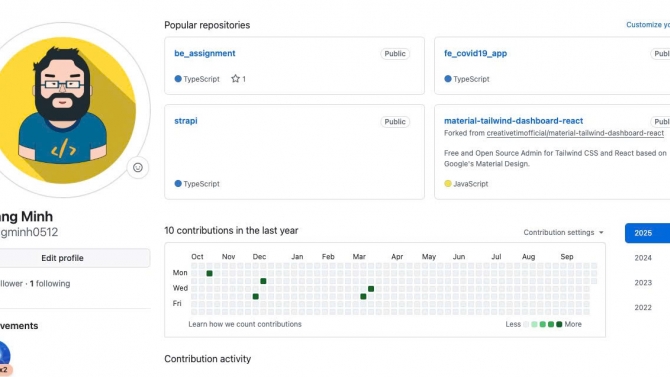Click the 'Contribution activity' heading
670x377 pixels.
pyautogui.click(x=208, y=359)
